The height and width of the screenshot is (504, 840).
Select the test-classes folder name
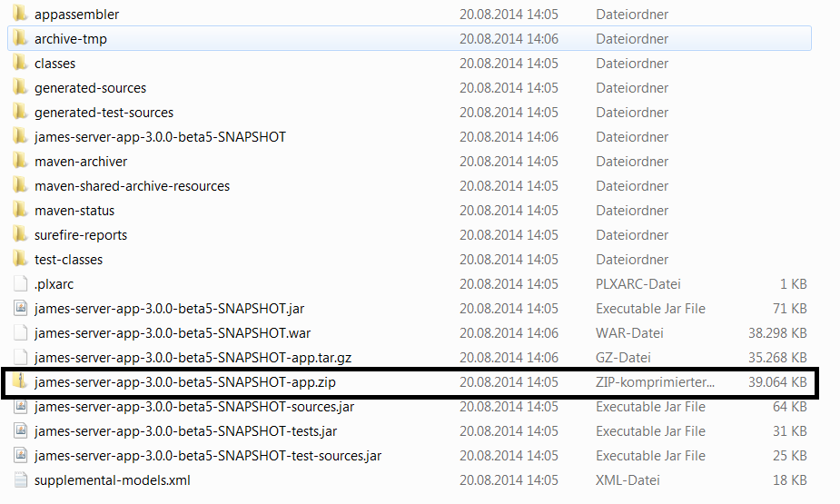68,260
